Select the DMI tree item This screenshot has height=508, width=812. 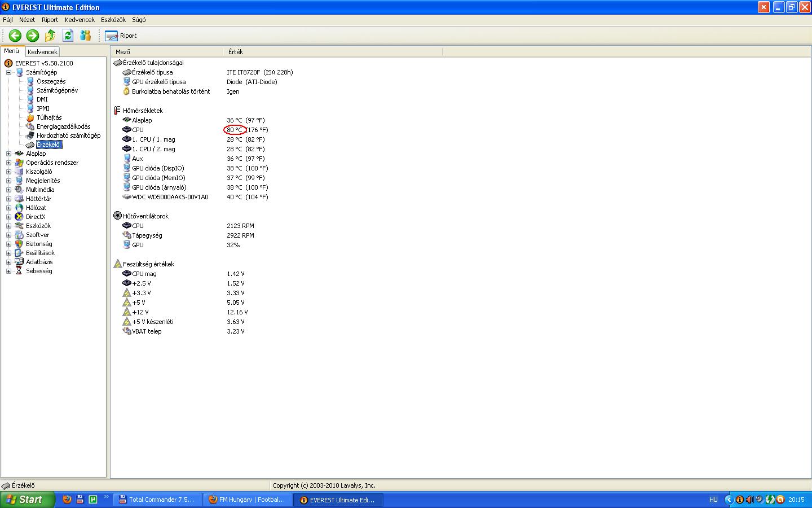coord(42,99)
